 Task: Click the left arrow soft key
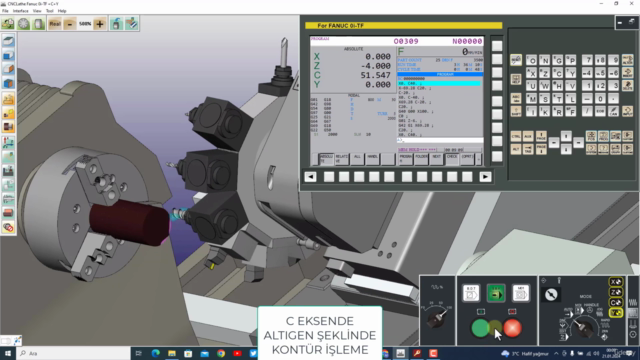click(x=310, y=177)
